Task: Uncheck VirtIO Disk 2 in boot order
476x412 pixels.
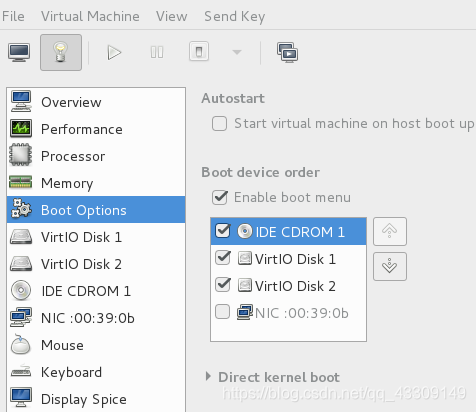Action: click(223, 285)
